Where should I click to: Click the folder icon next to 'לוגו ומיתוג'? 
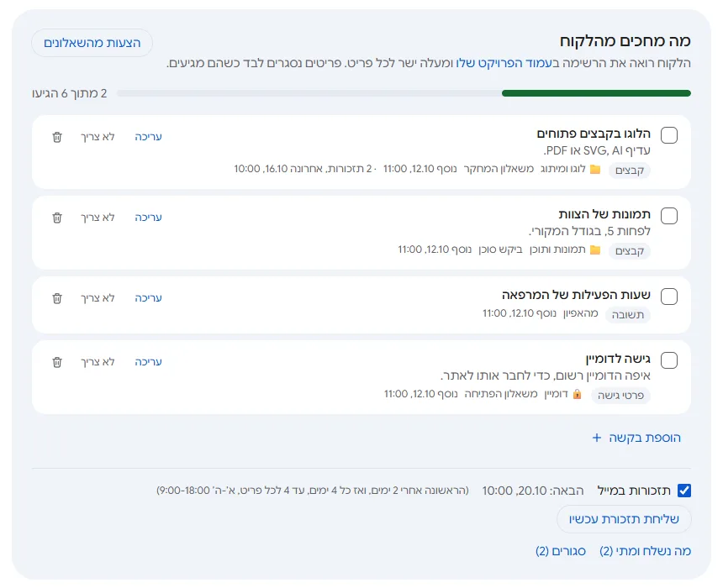pyautogui.click(x=595, y=169)
